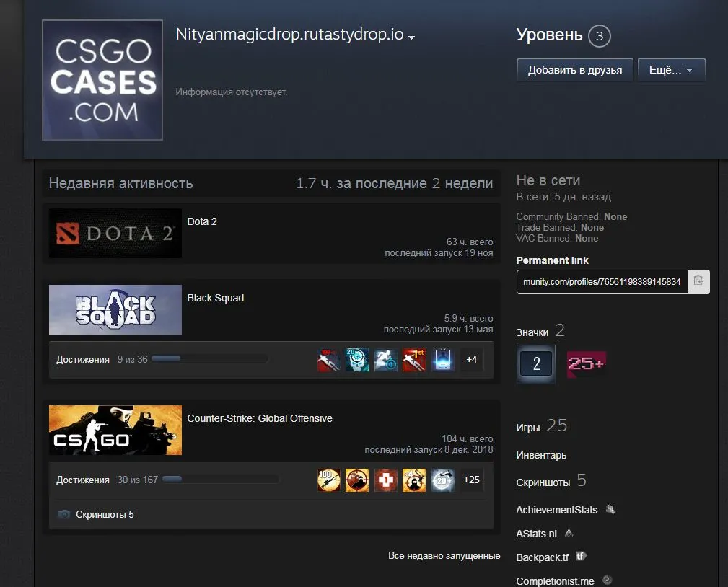Click the Не в сети status text
The image size is (728, 587).
point(548,180)
